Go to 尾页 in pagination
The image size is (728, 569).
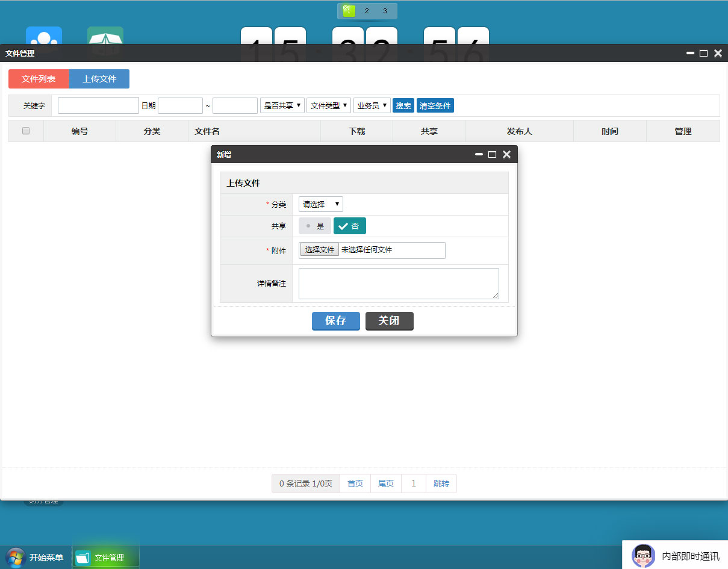386,483
